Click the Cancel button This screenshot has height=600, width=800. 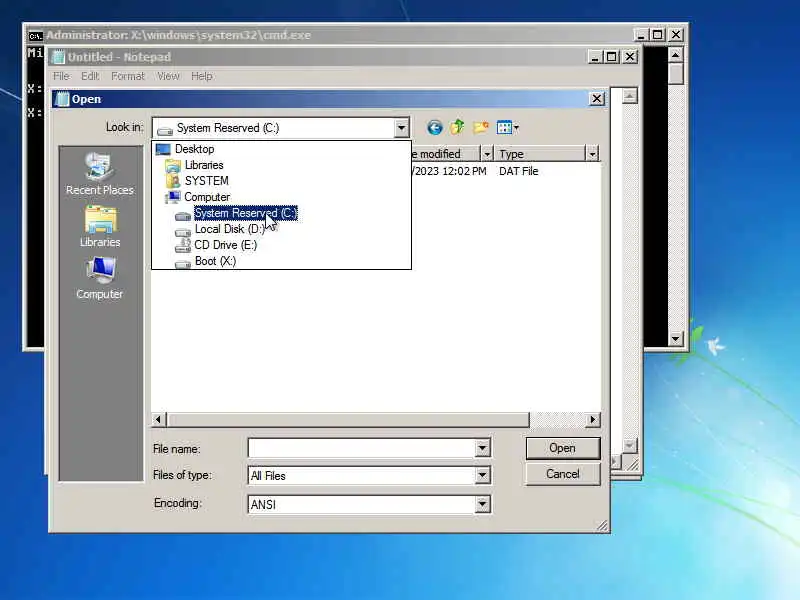point(563,474)
